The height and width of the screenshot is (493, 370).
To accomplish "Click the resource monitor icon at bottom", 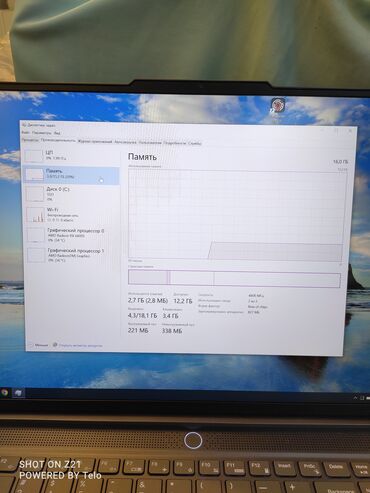I will 55,345.
